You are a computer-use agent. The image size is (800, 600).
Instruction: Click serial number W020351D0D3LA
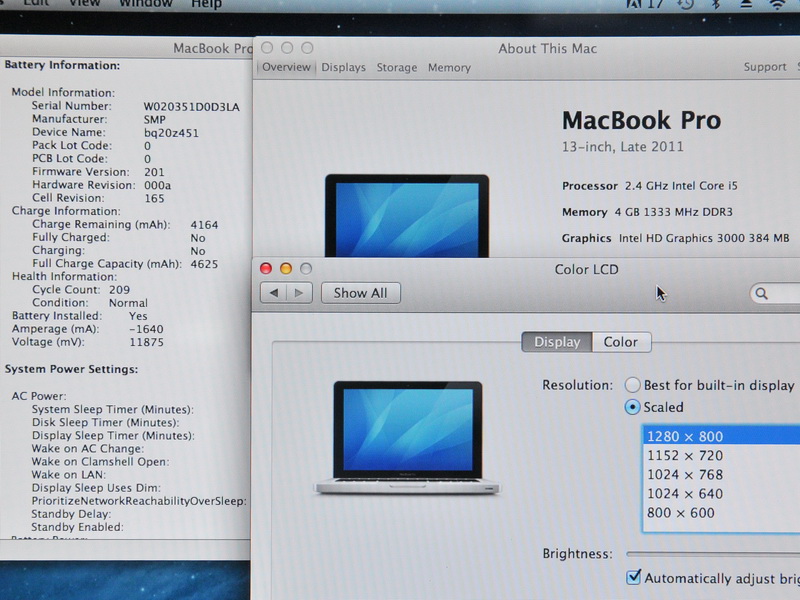click(191, 107)
